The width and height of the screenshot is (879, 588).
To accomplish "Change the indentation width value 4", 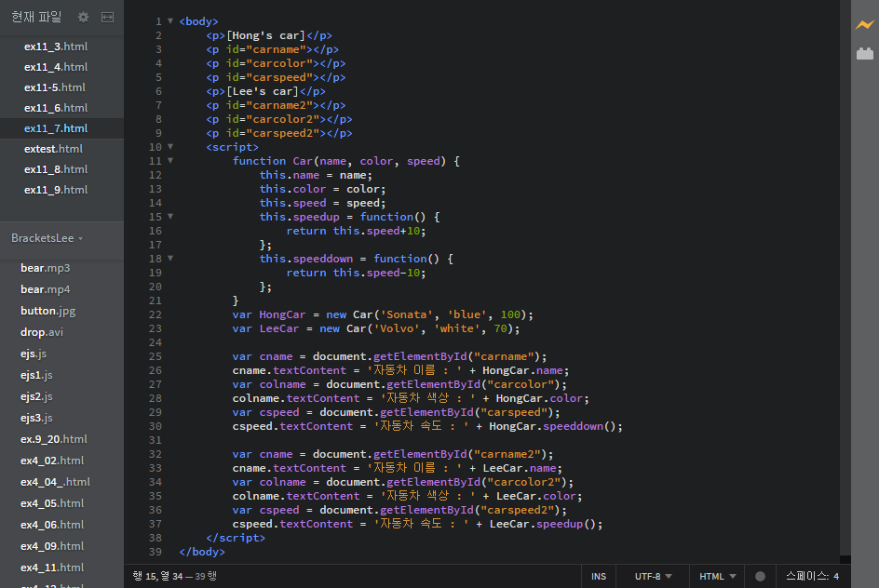I will [x=836, y=576].
